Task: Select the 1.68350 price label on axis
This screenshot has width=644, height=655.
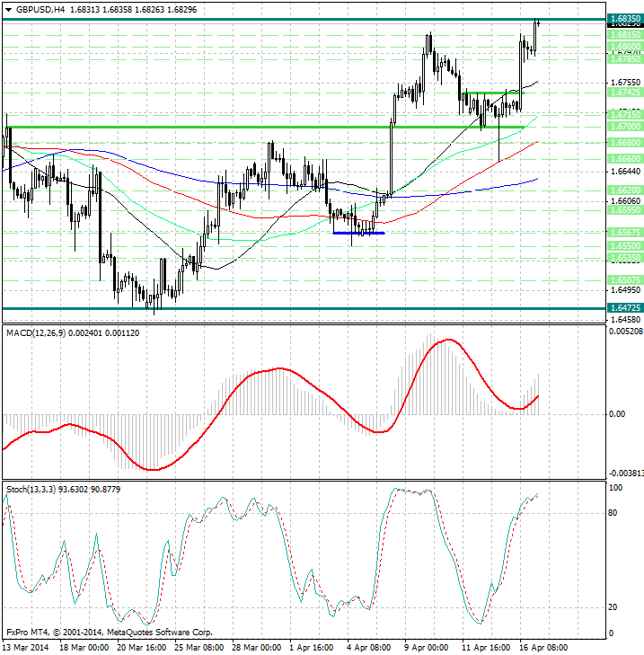Action: coord(622,19)
